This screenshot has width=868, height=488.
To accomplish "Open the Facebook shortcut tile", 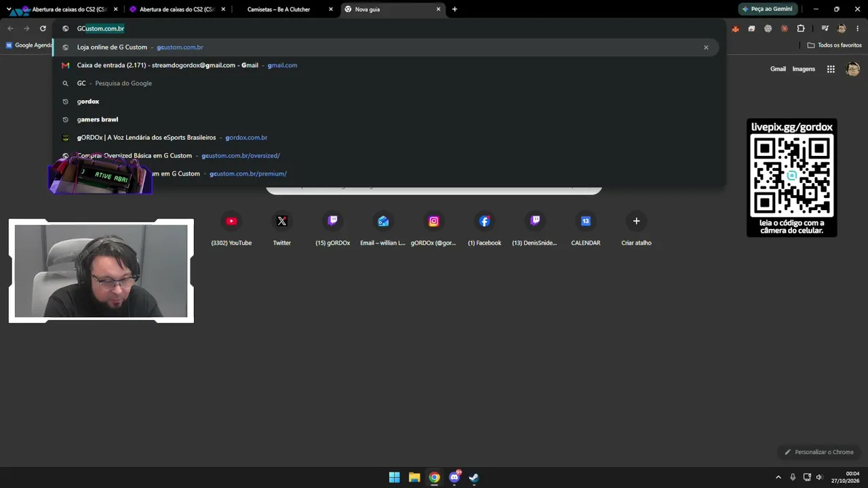I will tap(484, 228).
